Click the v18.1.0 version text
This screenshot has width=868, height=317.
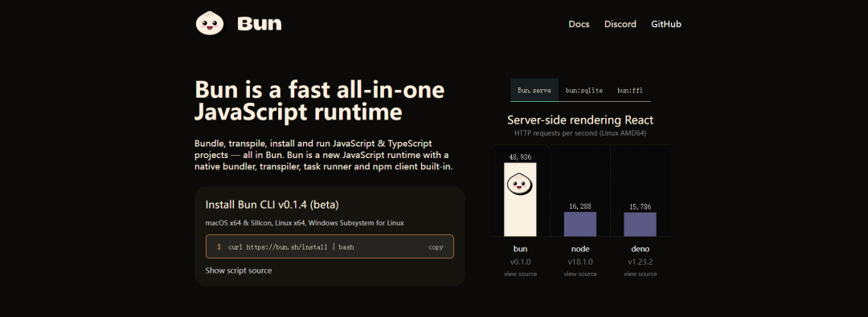tap(580, 262)
